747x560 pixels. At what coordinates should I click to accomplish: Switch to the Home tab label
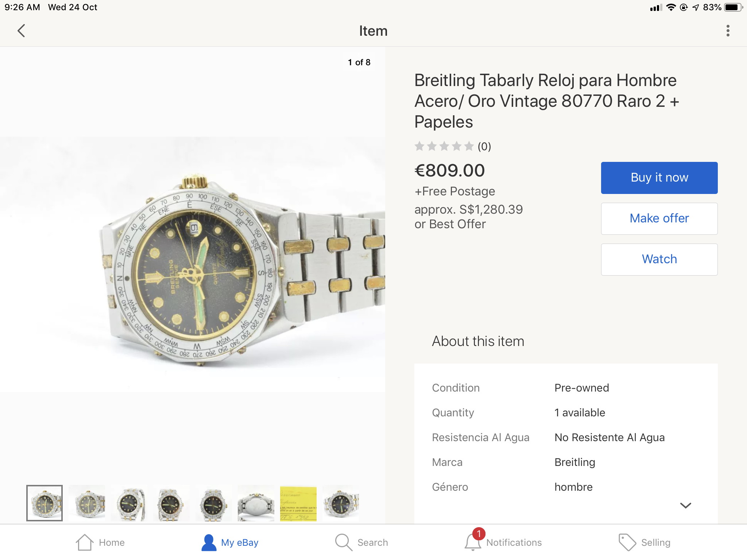point(112,542)
